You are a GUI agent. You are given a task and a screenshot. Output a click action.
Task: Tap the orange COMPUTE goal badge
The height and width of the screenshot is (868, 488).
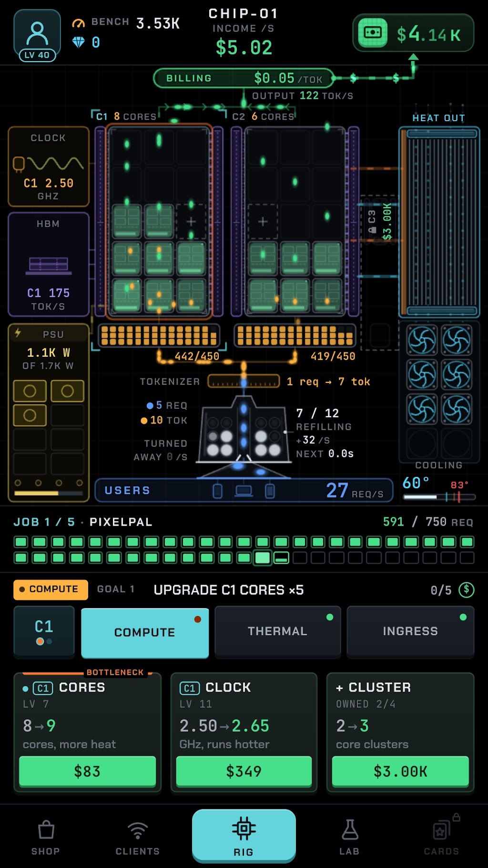coord(51,589)
